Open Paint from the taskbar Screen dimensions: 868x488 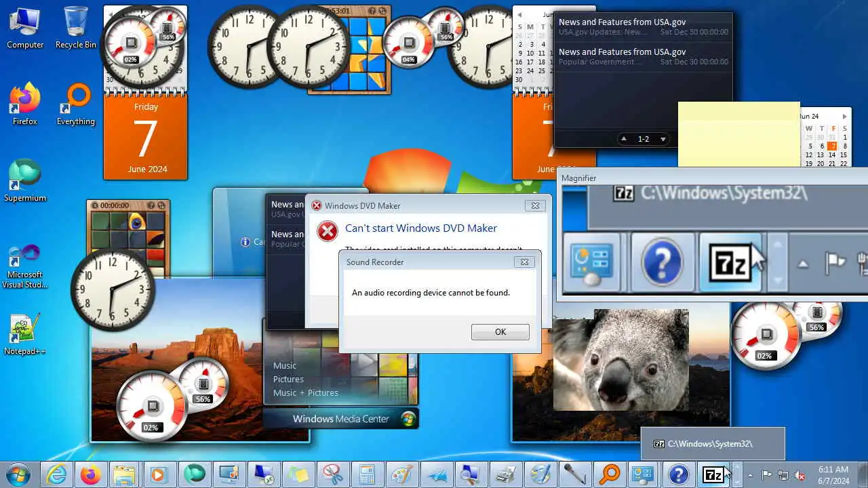pyautogui.click(x=401, y=474)
